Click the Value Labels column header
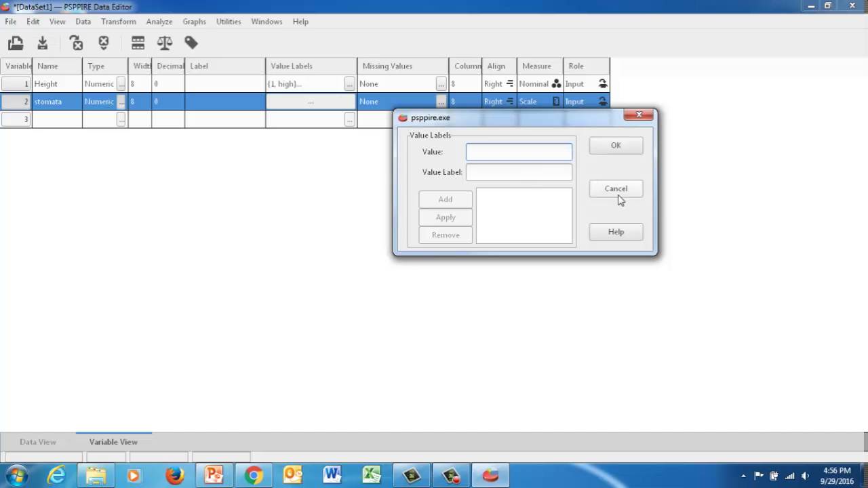 pos(311,66)
